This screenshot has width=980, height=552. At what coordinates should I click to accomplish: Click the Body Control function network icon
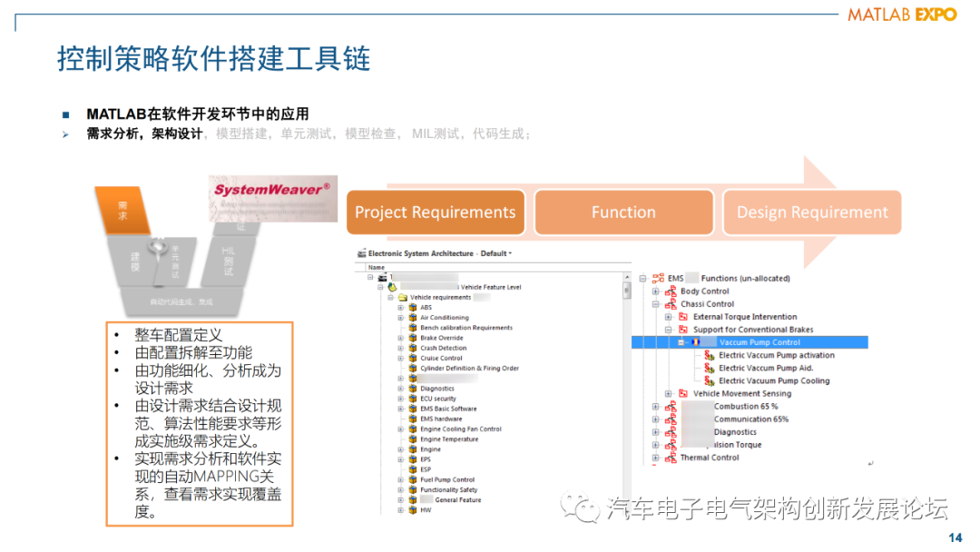point(671,292)
